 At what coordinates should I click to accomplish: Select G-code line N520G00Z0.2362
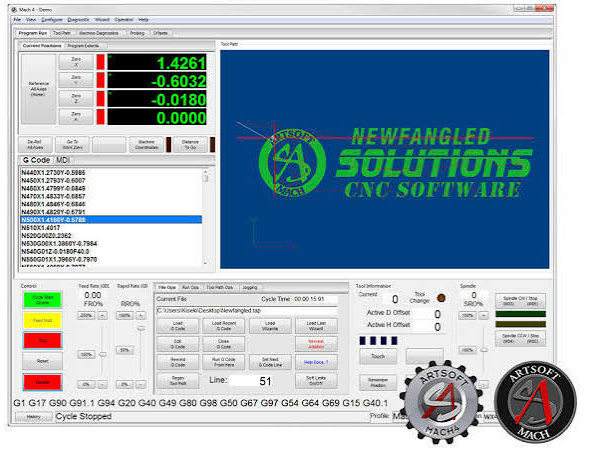111,236
